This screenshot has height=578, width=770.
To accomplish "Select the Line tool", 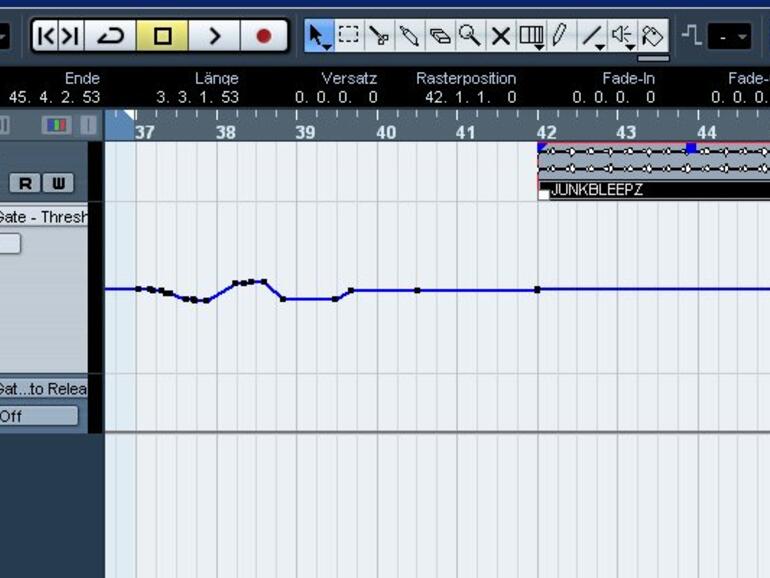I will (x=591, y=35).
